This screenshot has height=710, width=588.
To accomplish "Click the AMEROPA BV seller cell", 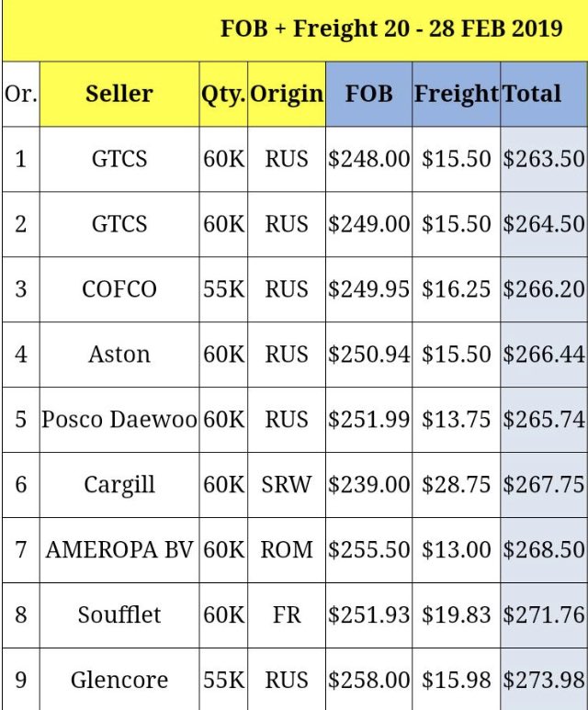I will point(119,550).
